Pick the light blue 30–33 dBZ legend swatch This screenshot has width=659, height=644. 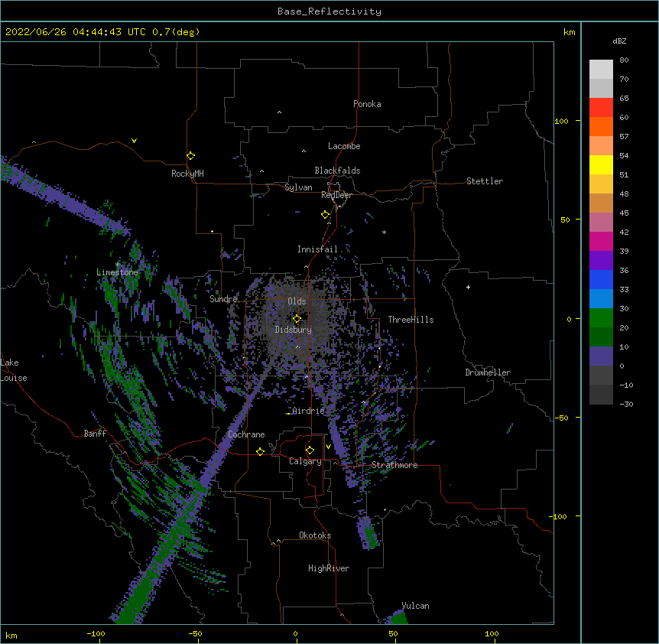click(x=601, y=299)
